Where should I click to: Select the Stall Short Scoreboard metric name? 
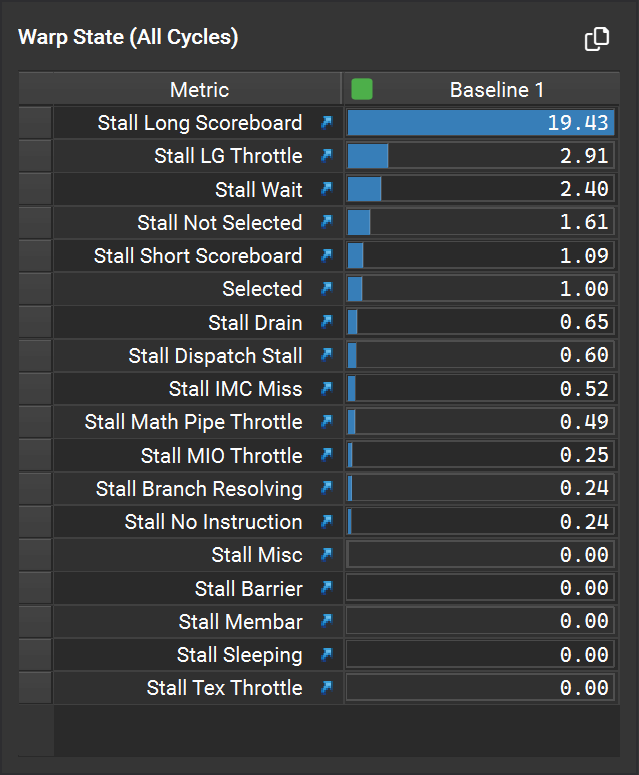coord(198,256)
